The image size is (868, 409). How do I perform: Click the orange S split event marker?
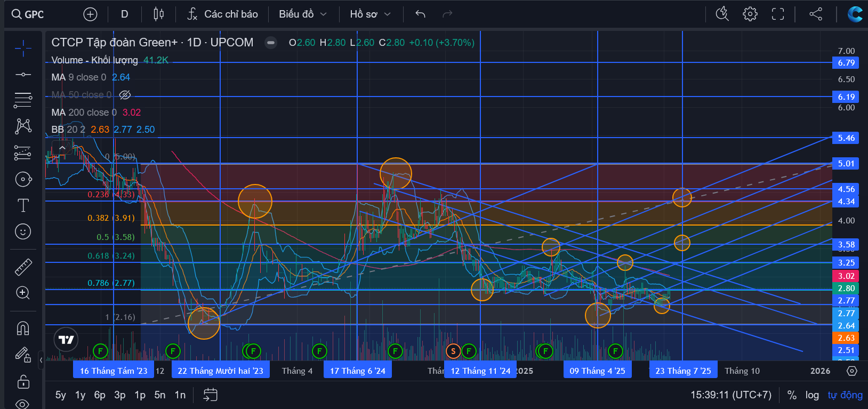[453, 351]
